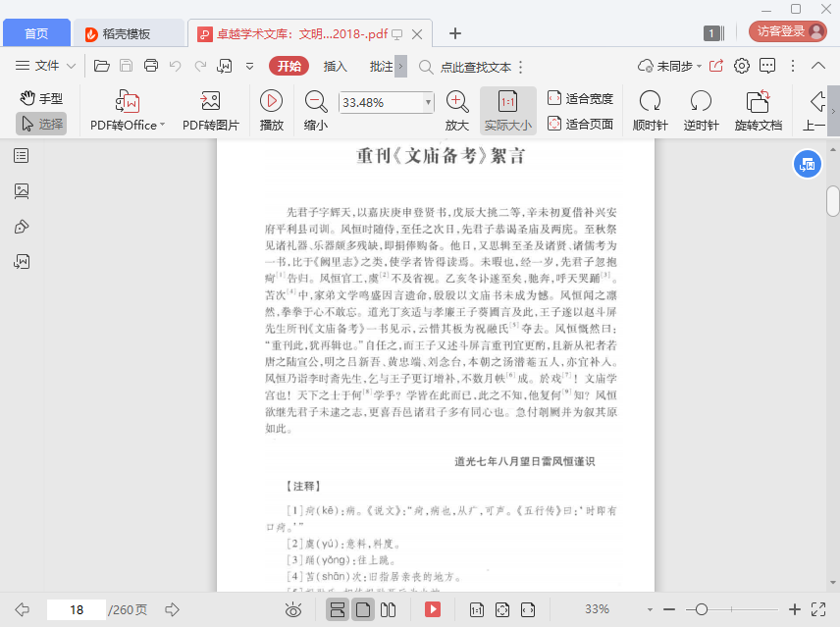Set actual size from status bar
Image resolution: width=840 pixels, height=627 pixels.
(x=477, y=609)
